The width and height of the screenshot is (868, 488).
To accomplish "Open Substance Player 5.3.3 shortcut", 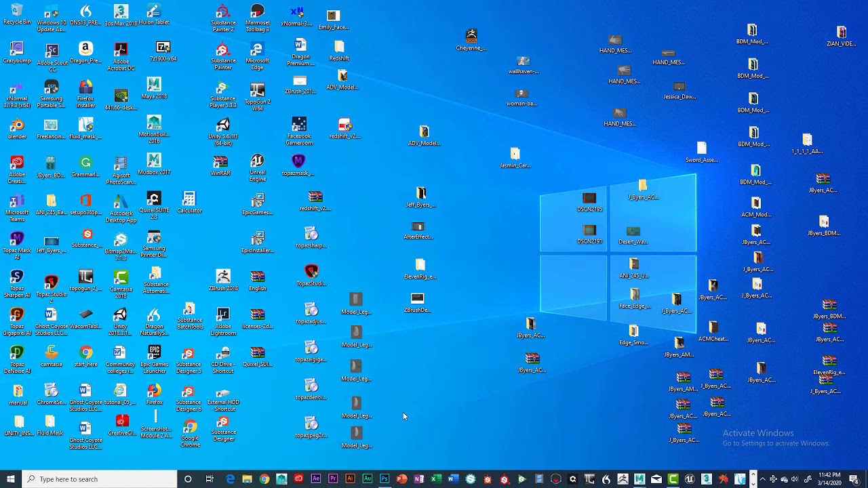I will 223,95.
